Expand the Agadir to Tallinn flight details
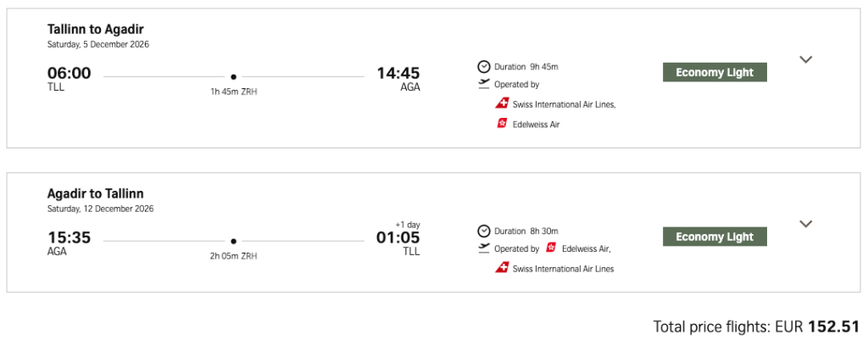 coord(806,224)
